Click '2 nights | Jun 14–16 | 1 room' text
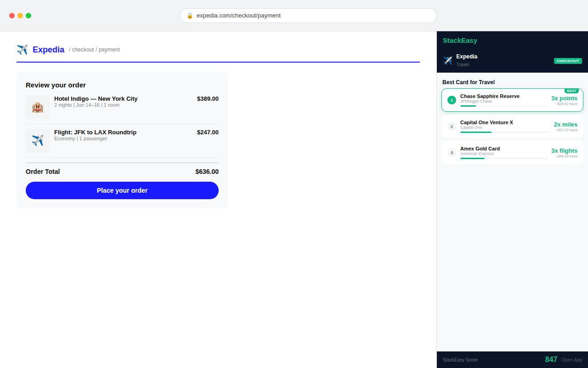This screenshot has width=588, height=368. (87, 105)
